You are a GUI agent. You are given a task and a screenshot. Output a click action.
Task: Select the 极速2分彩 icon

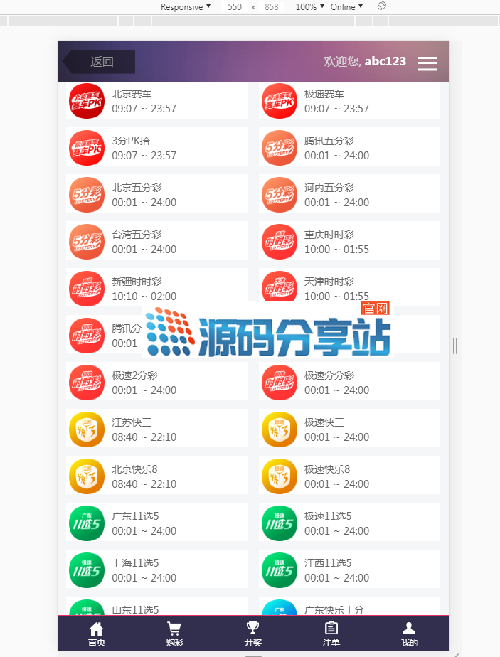coord(87,383)
